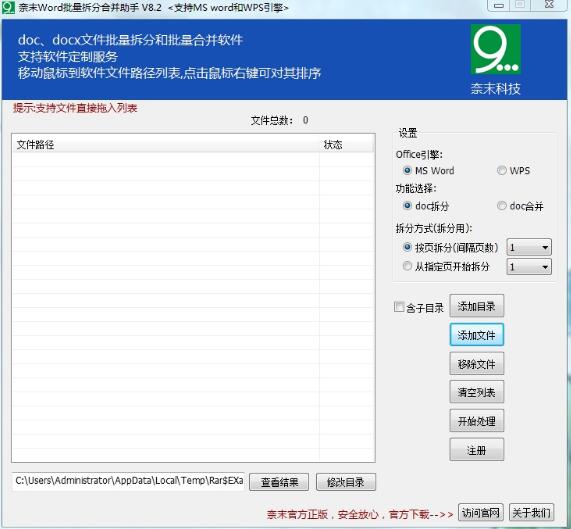Click the app icon in the title bar
Viewport: 571px width, 529px height.
click(8, 7)
